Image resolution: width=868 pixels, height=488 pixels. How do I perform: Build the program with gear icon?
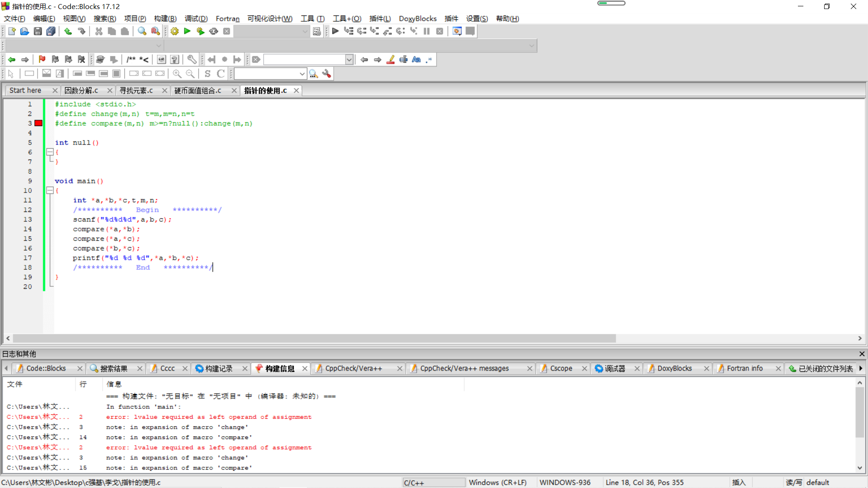(175, 31)
